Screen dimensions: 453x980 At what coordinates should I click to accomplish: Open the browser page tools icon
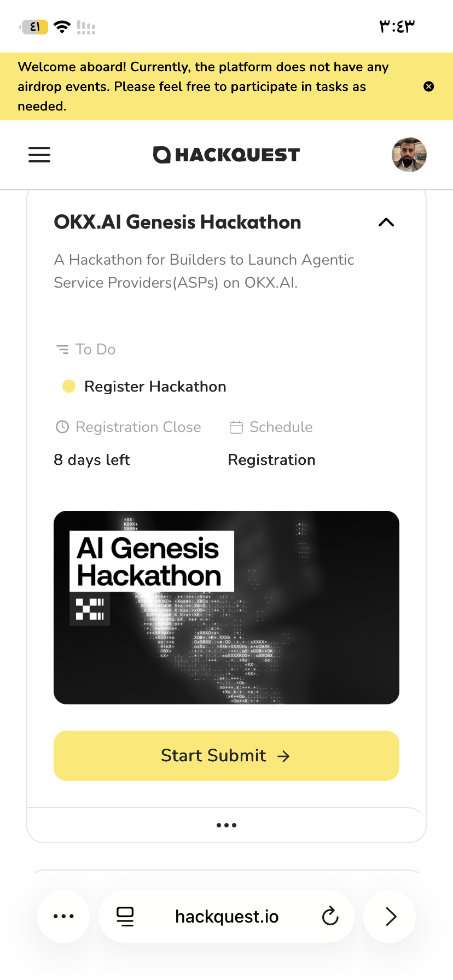125,917
